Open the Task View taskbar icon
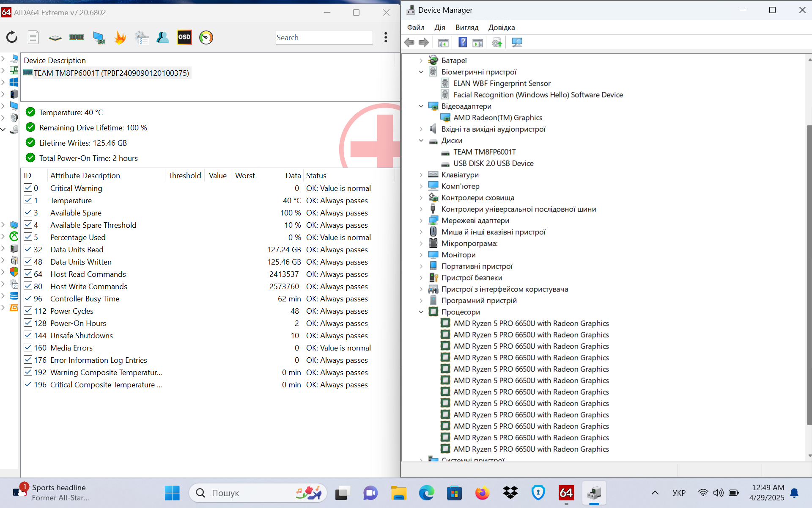Screen dimensions: 812x508 [343, 493]
